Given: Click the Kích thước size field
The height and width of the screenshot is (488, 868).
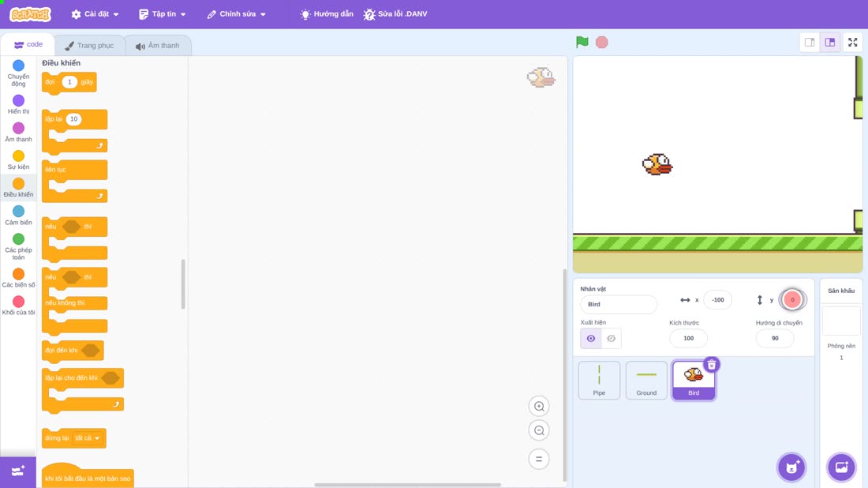Looking at the screenshot, I should click(x=688, y=339).
